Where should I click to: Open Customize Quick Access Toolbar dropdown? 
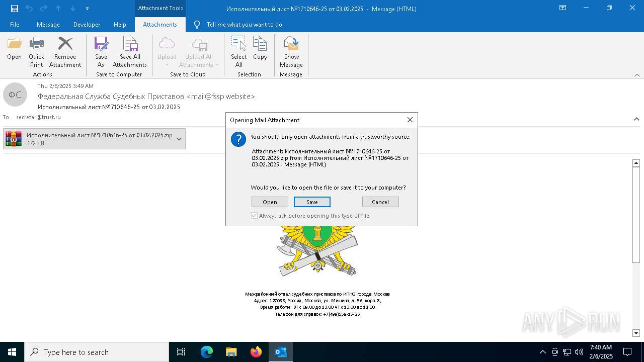coord(88,8)
